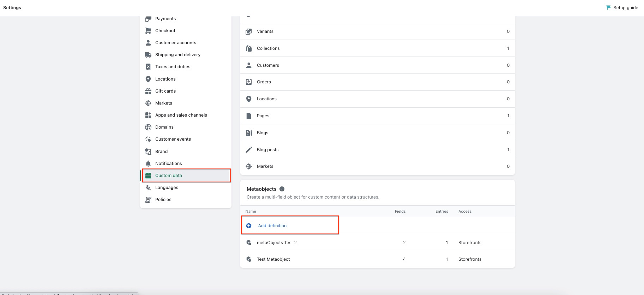The width and height of the screenshot is (644, 295).
Task: Click the Domains globe icon
Action: pyautogui.click(x=148, y=127)
